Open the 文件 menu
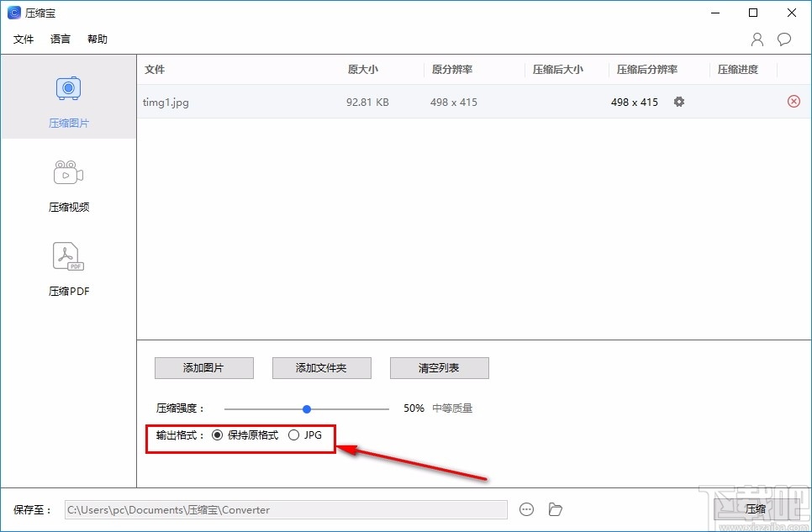 point(24,39)
